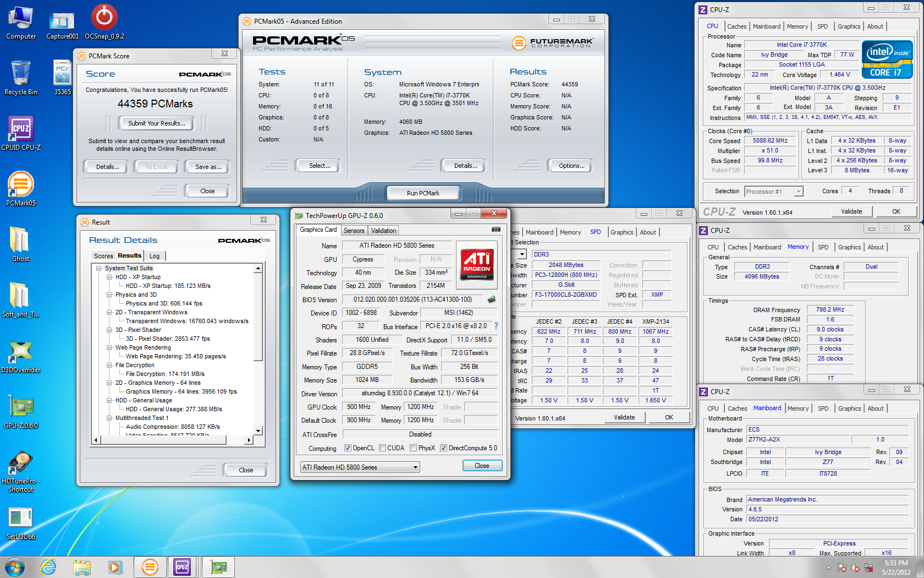Switch to CPU-Z taskbar button

click(182, 567)
